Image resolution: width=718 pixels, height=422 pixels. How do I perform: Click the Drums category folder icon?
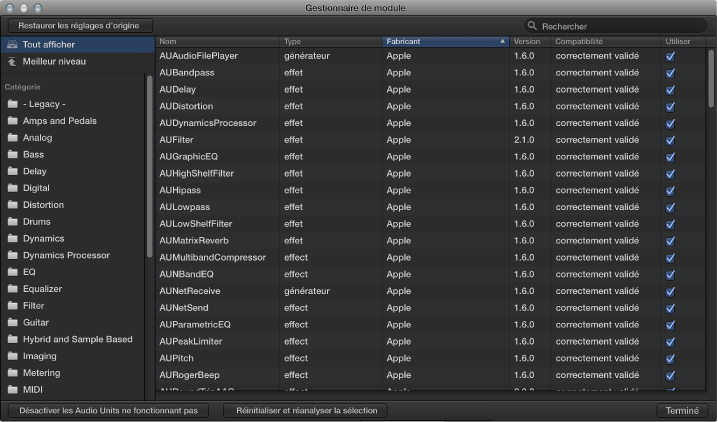pyautogui.click(x=12, y=222)
